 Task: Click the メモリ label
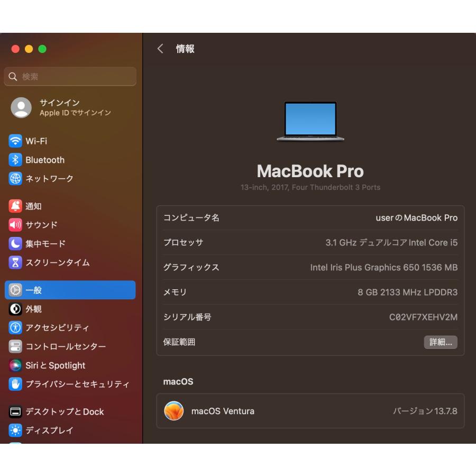pos(175,292)
